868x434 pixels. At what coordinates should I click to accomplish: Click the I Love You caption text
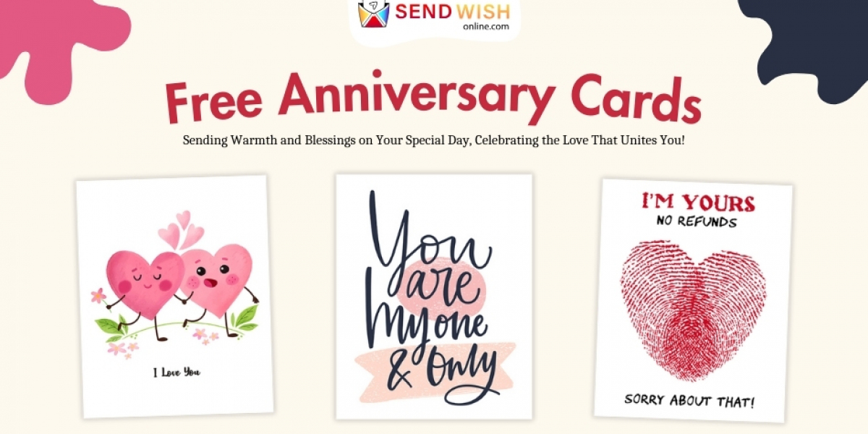pos(176,373)
